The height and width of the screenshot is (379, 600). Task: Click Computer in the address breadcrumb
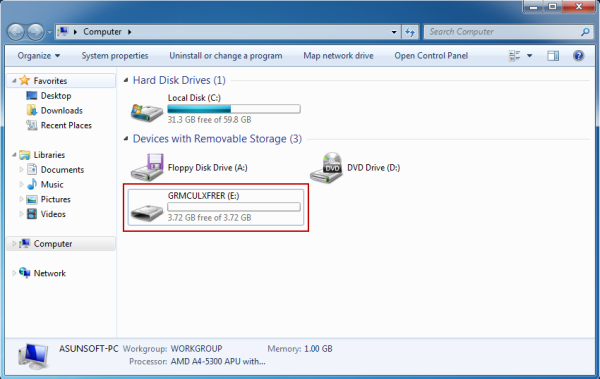(102, 32)
